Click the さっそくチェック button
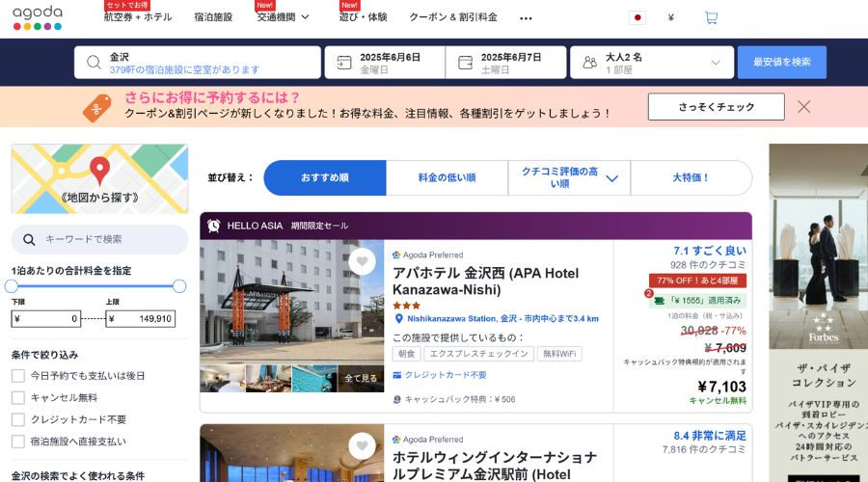Viewport: 868px width, 482px height. pos(717,107)
